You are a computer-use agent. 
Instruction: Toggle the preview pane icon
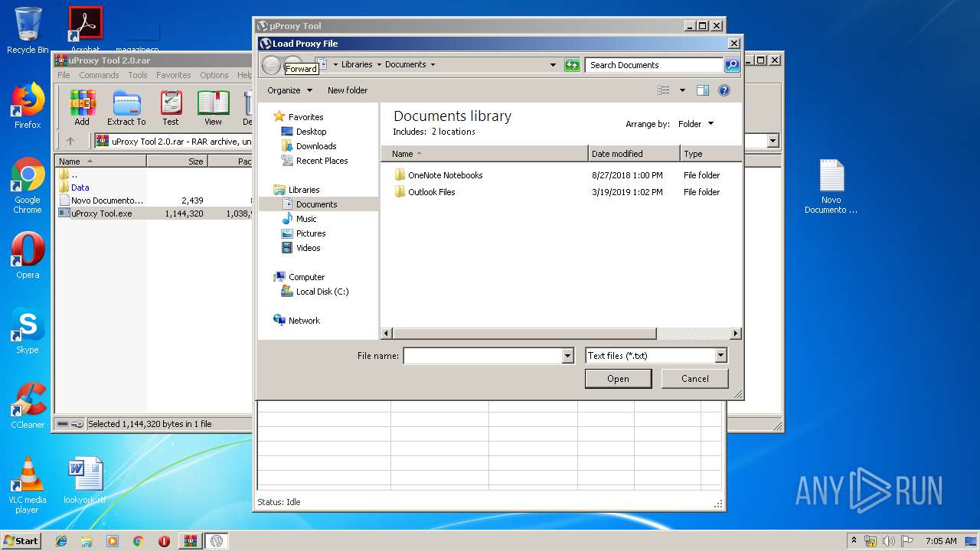tap(703, 90)
